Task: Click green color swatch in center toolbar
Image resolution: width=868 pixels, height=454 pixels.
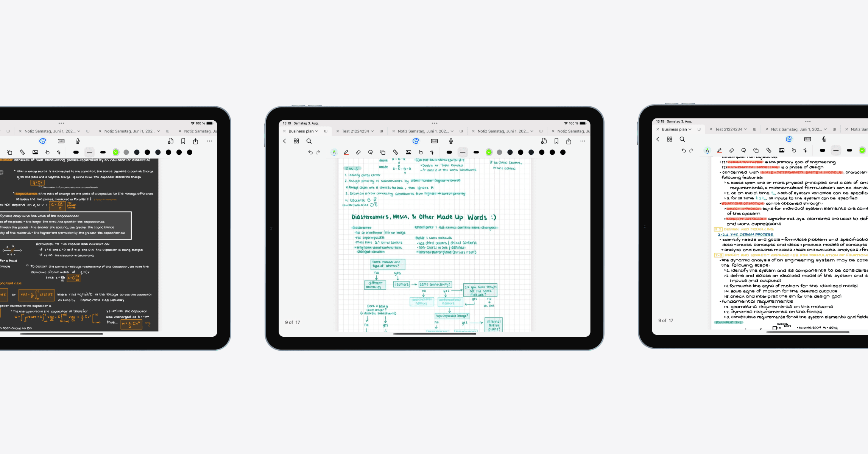Action: (x=489, y=152)
